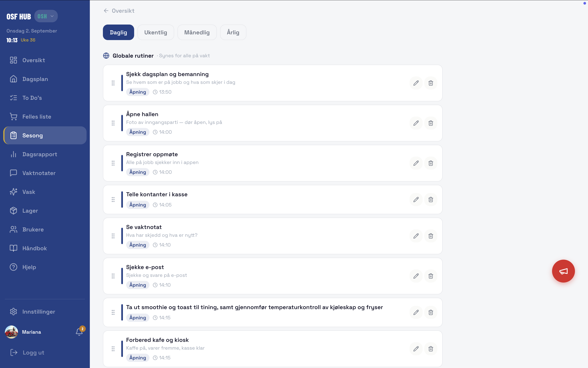588x368 pixels.
Task: Switch to the Årlig tab
Action: coord(233,32)
